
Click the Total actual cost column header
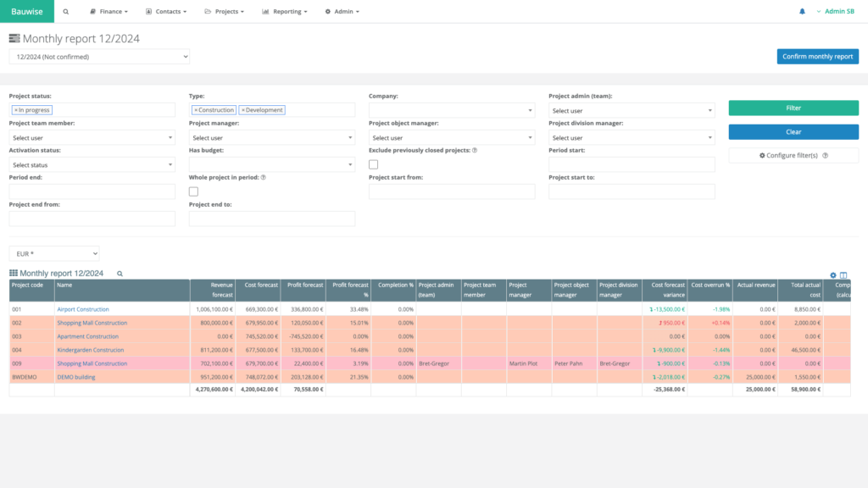tap(800, 290)
